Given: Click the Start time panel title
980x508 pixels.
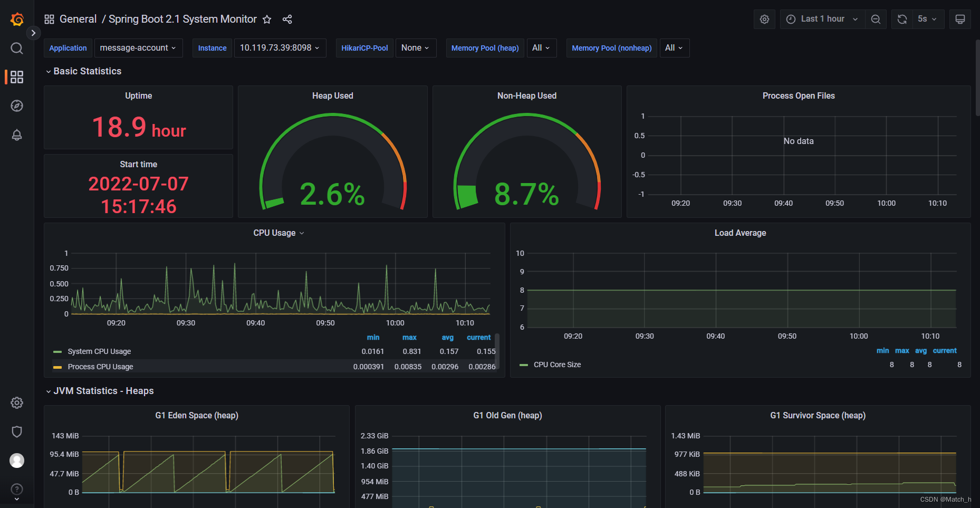Looking at the screenshot, I should pos(138,165).
